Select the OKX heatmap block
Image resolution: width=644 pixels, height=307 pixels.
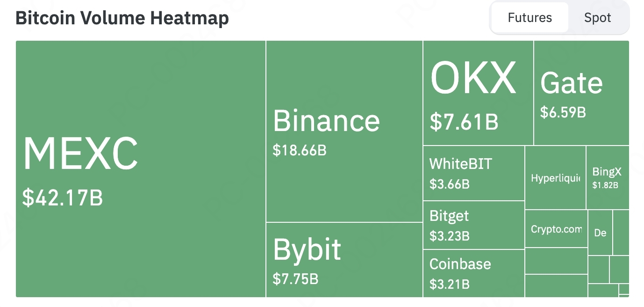point(478,93)
